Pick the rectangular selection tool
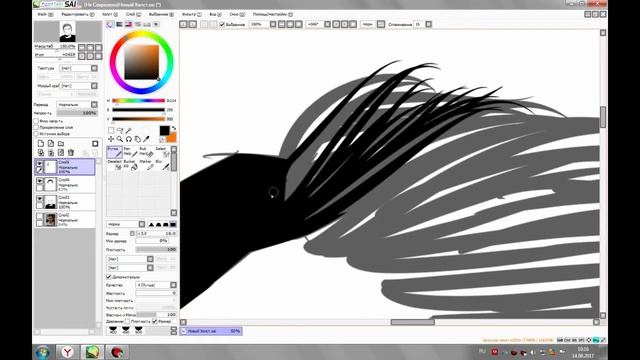Image resolution: width=640 pixels, height=360 pixels. click(111, 130)
